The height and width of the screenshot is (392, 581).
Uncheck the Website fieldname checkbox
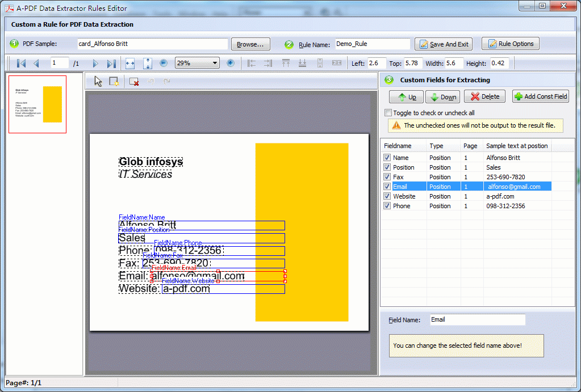387,196
